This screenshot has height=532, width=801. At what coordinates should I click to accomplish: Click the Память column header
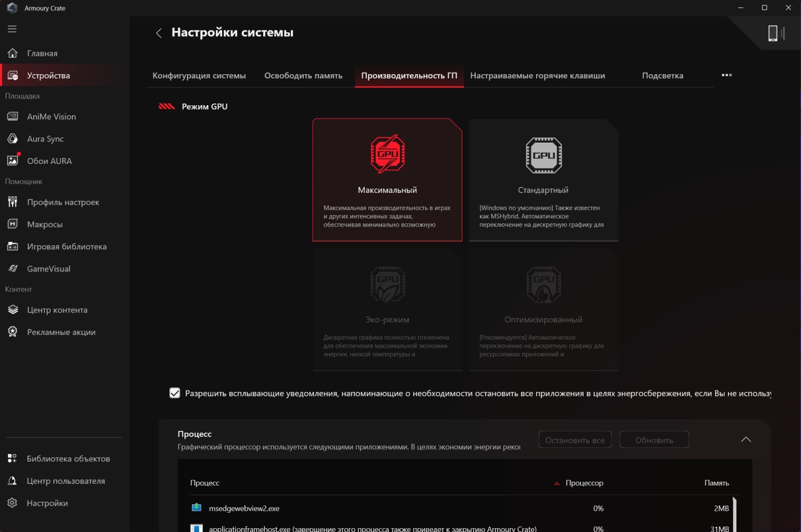coord(717,483)
